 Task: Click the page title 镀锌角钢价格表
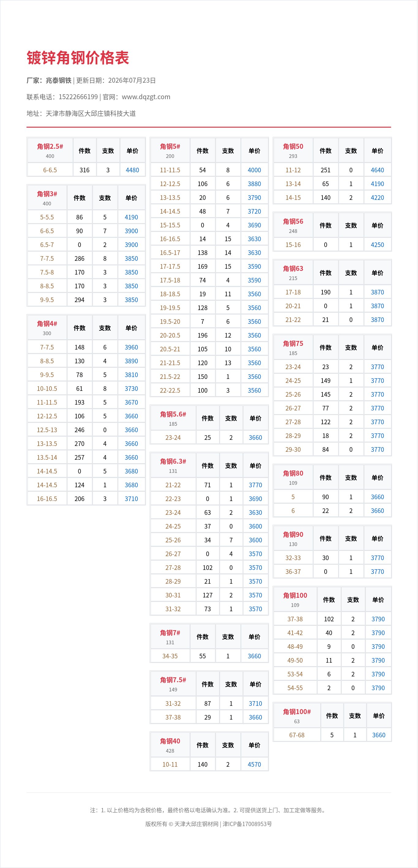click(x=78, y=58)
